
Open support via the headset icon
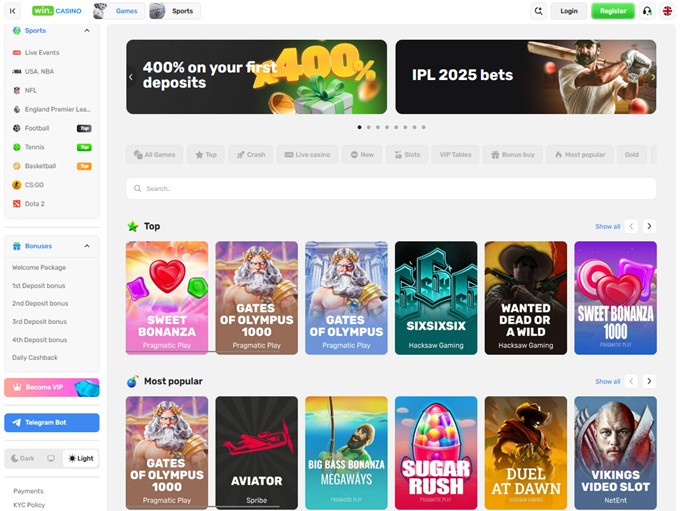(x=647, y=11)
